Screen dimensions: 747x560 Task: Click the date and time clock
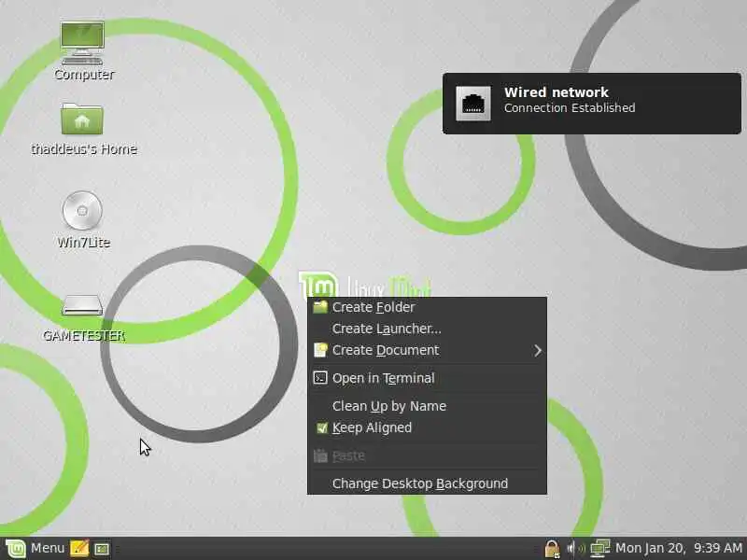679,548
